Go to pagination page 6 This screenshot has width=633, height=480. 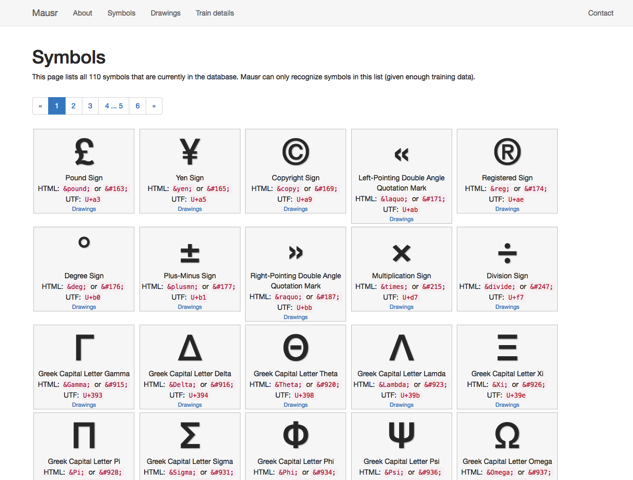coord(138,106)
